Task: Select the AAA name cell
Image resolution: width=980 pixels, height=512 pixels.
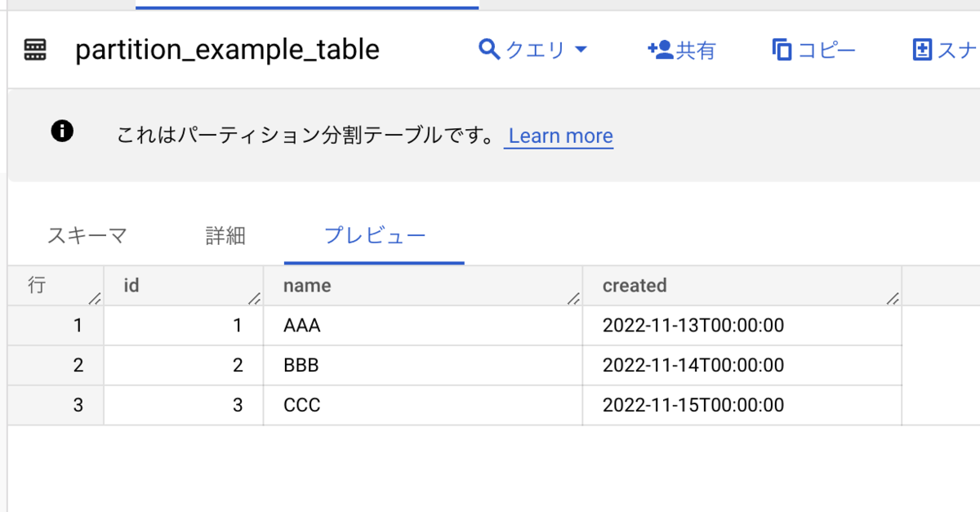Action: pos(302,326)
